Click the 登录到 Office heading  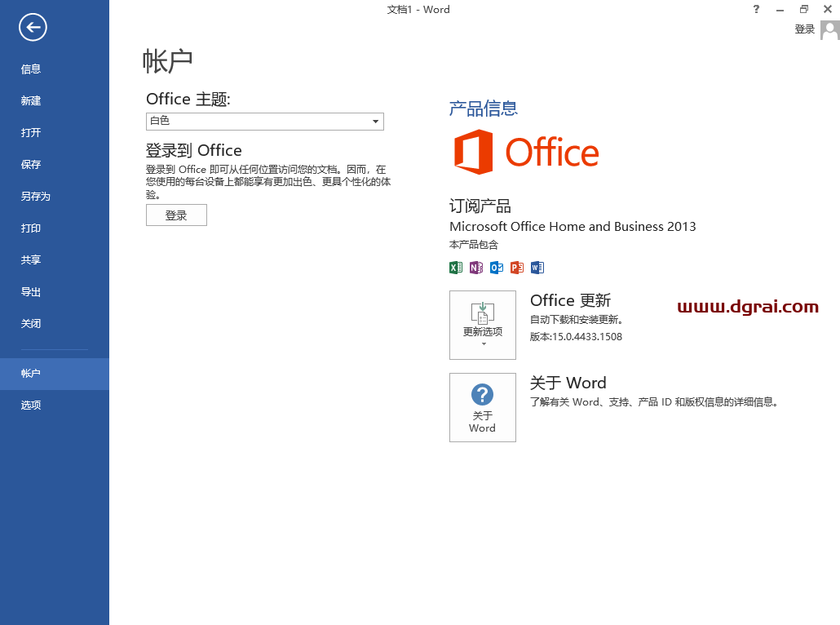pos(194,151)
